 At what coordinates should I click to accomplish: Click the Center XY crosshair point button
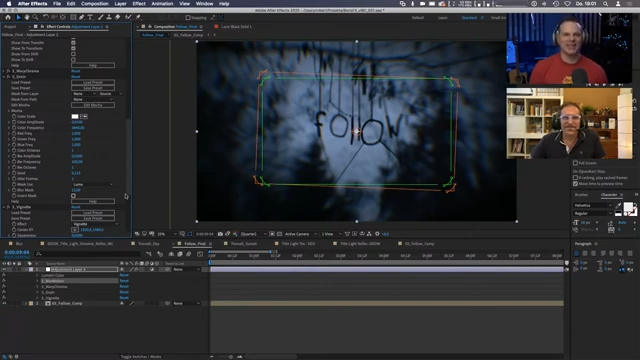point(75,230)
